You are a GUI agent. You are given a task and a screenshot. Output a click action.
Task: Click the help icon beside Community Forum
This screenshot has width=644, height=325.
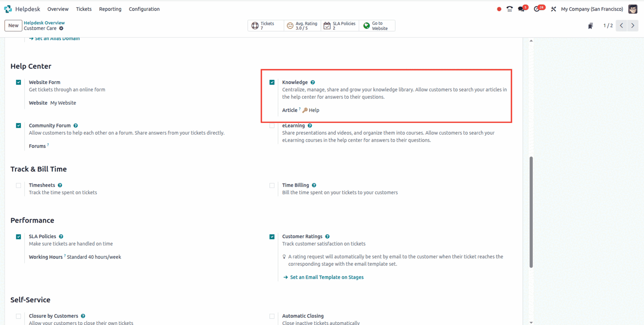pos(75,126)
